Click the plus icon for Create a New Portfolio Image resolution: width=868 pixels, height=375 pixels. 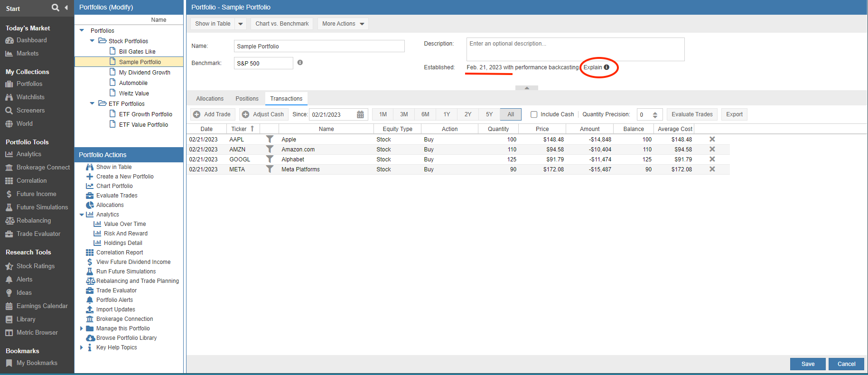click(90, 177)
